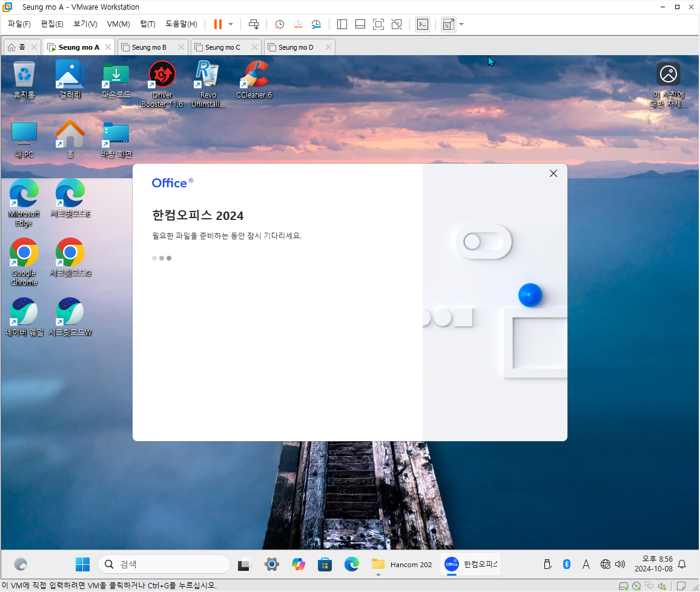The width and height of the screenshot is (700, 592).
Task: Select the 내 PC desktop icon
Action: (x=24, y=139)
